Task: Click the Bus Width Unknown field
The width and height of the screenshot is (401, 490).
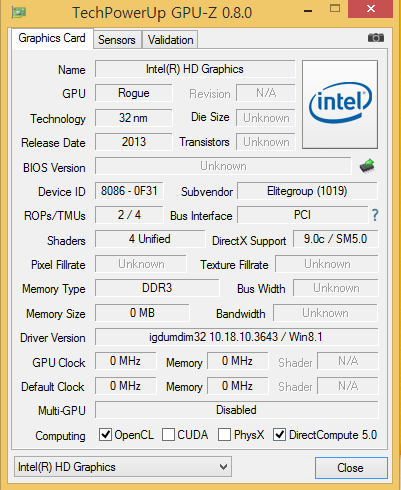Action: (336, 288)
